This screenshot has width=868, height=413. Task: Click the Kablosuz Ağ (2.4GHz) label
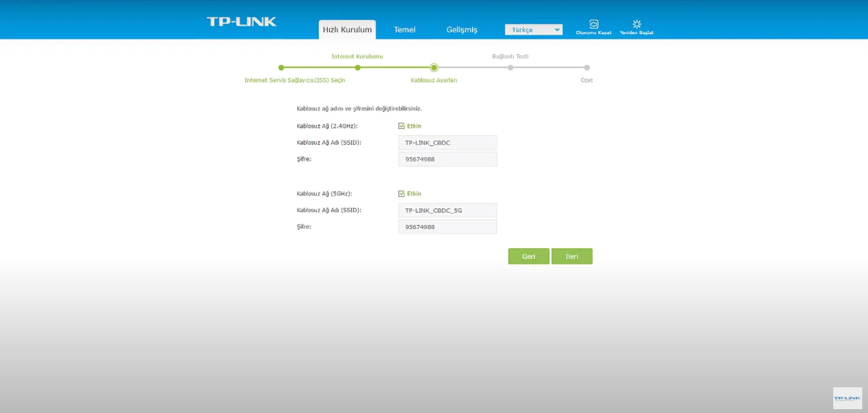click(x=327, y=126)
